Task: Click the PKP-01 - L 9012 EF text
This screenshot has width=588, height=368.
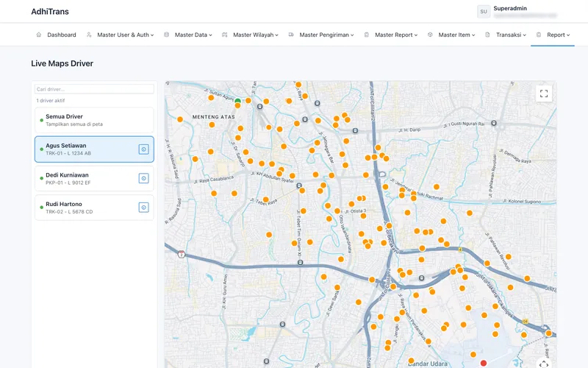Action: click(68, 183)
